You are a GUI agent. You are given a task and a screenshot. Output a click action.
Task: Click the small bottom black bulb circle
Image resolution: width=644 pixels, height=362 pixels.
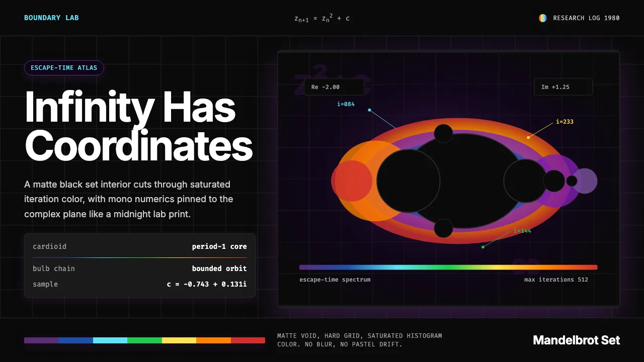pyautogui.click(x=443, y=228)
